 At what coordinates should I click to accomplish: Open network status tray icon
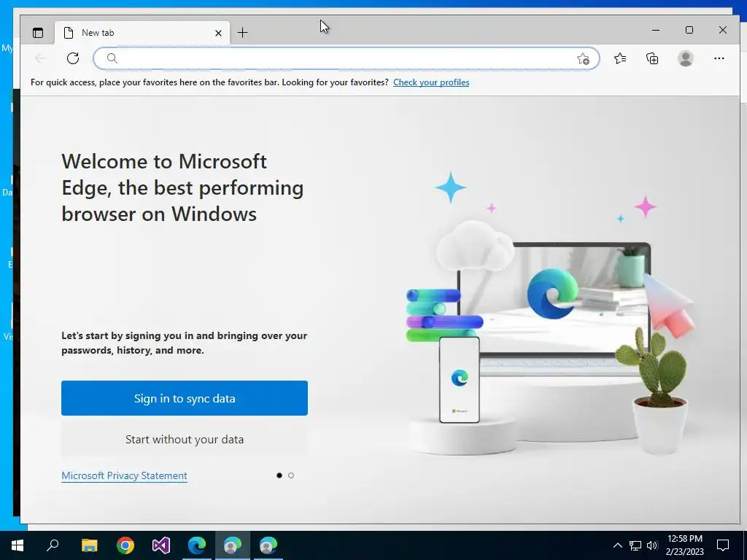(x=635, y=545)
